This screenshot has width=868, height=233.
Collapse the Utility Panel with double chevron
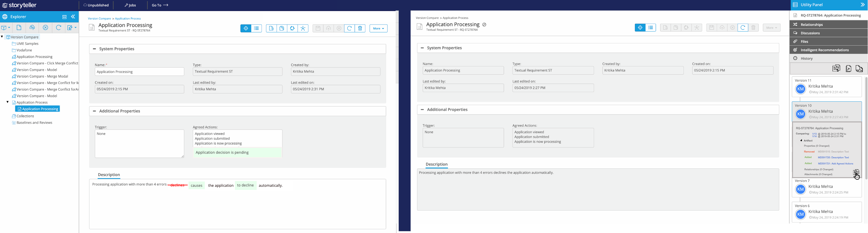pos(862,5)
